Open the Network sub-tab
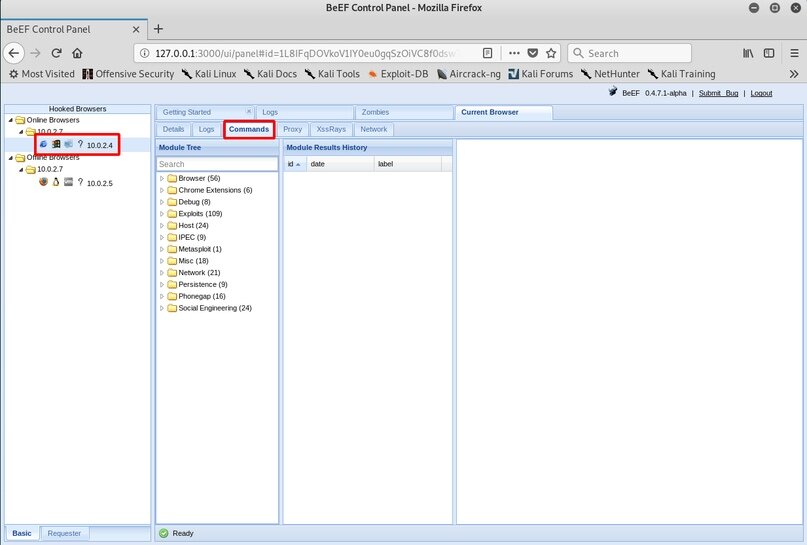Viewport: 807px width, 545px height. click(x=374, y=129)
